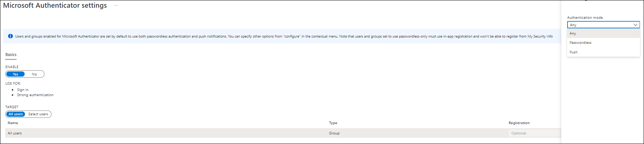The width and height of the screenshot is (644, 144).
Task: Switch to the Basics tab
Action: click(x=11, y=55)
